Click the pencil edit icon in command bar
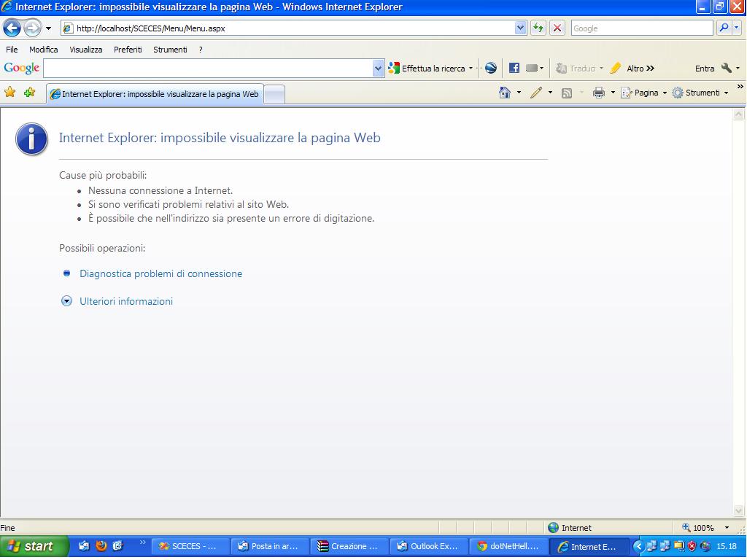Viewport: 747px width, 560px height. [536, 93]
